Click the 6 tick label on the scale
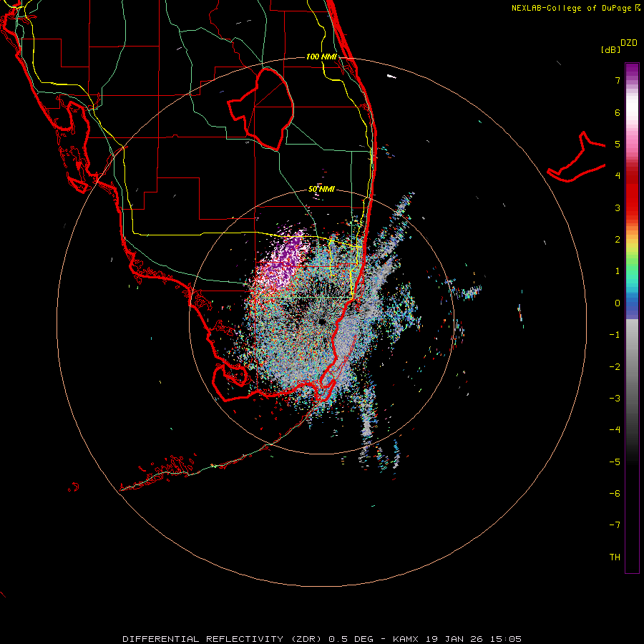Screen dimensions: 644x644 pyautogui.click(x=618, y=112)
